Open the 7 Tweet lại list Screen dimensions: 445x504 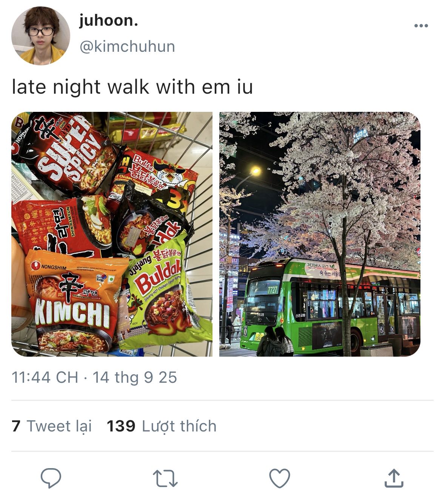(x=52, y=426)
